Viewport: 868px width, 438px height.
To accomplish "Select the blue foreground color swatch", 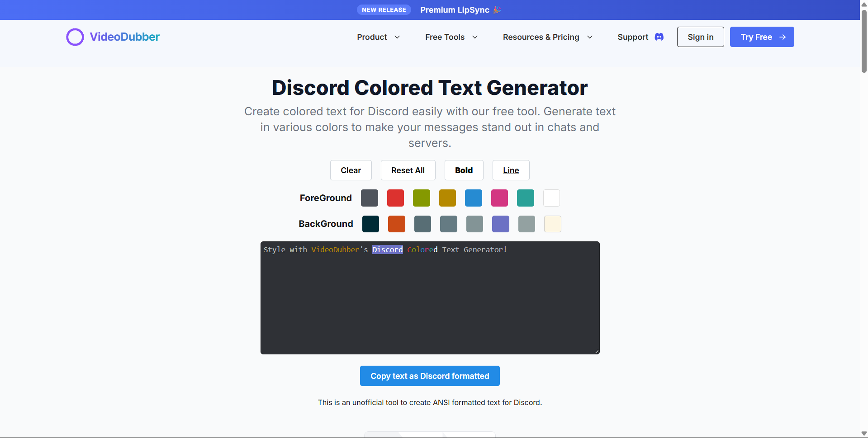I will pos(474,198).
